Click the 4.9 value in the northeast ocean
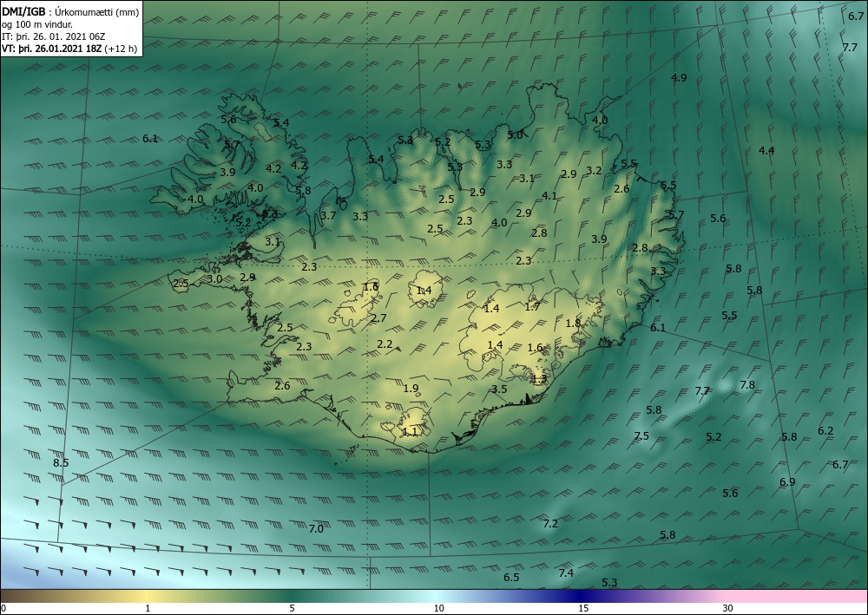This screenshot has width=868, height=615. [x=679, y=77]
